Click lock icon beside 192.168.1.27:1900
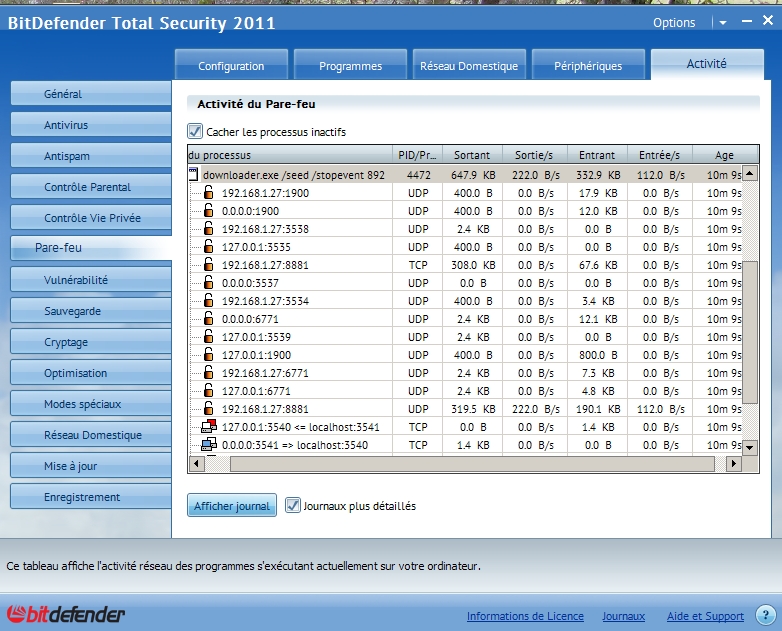Viewport: 782px width, 631px height. 208,193
